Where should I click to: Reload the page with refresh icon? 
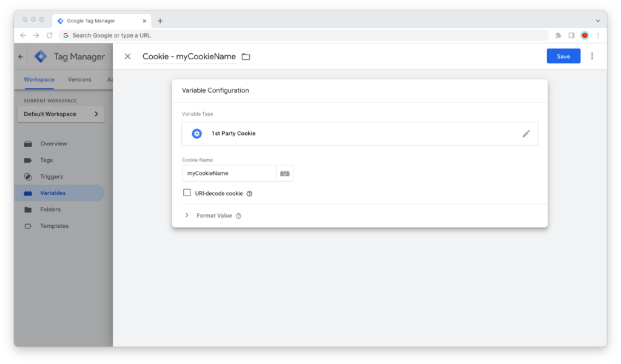click(50, 35)
